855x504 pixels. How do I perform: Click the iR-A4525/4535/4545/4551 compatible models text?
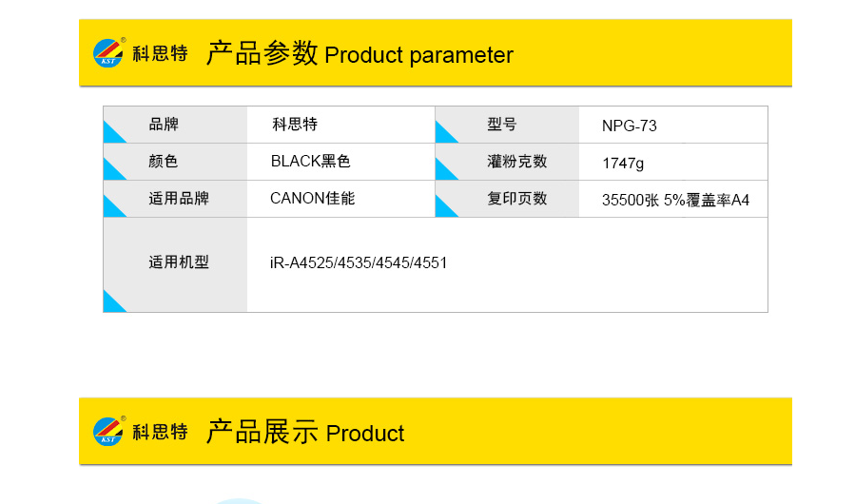[x=359, y=262]
